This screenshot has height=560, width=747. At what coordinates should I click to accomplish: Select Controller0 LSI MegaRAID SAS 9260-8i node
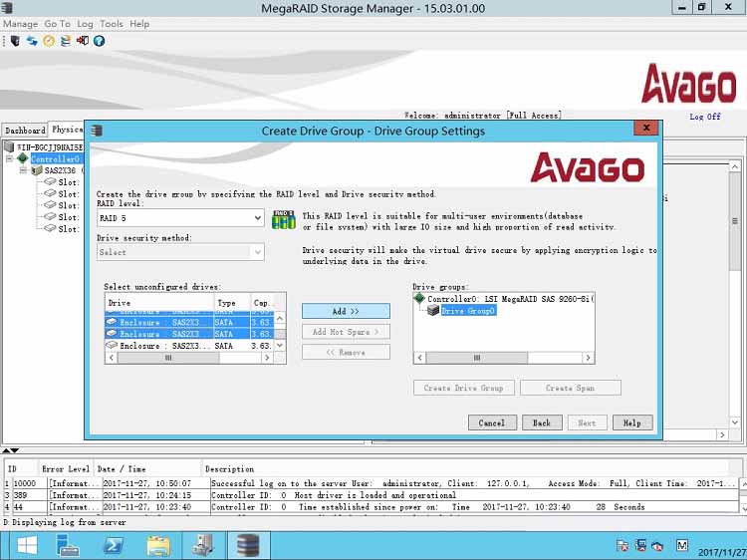coord(511,299)
